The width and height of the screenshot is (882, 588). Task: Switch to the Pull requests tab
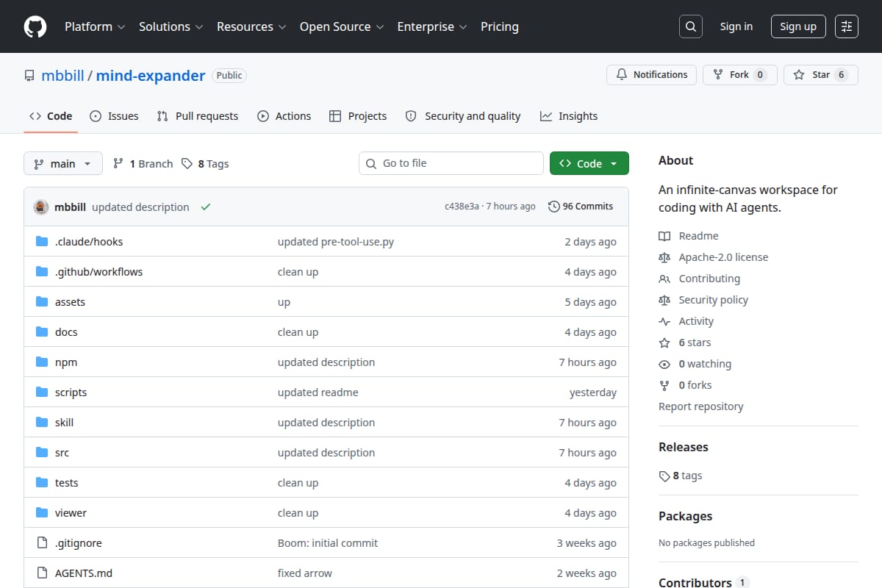[198, 116]
